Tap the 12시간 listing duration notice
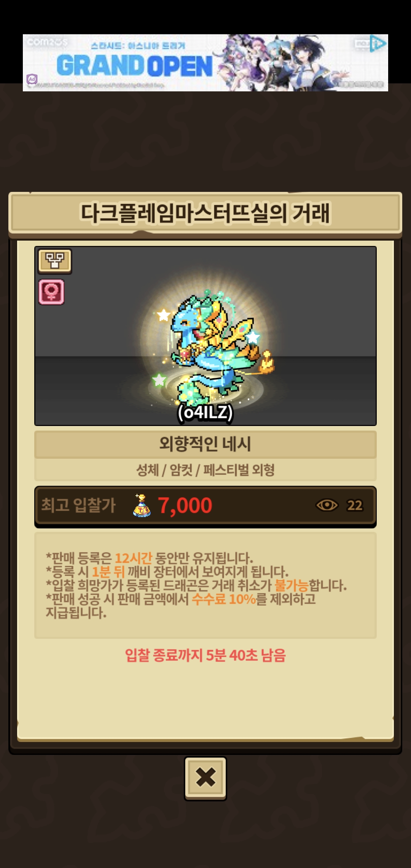Screen dimensions: 411x868 [133, 558]
